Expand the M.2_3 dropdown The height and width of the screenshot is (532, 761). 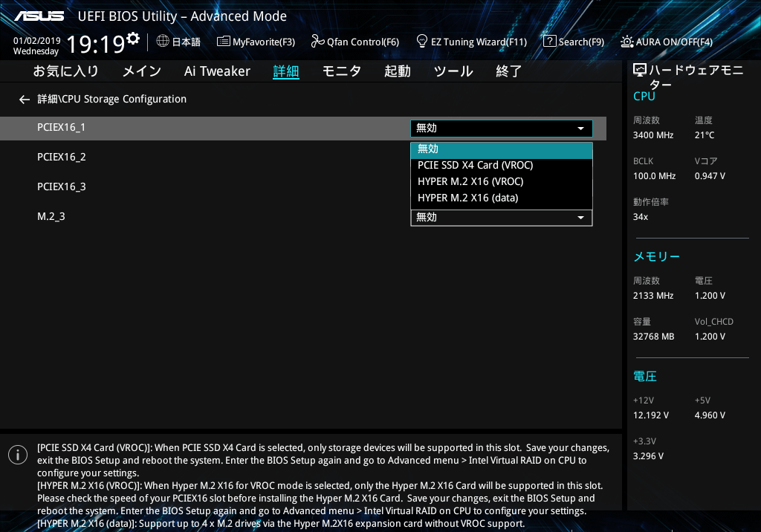click(580, 218)
